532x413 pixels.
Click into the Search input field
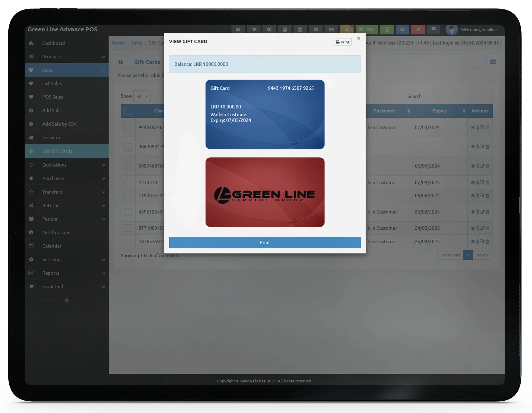point(457,97)
